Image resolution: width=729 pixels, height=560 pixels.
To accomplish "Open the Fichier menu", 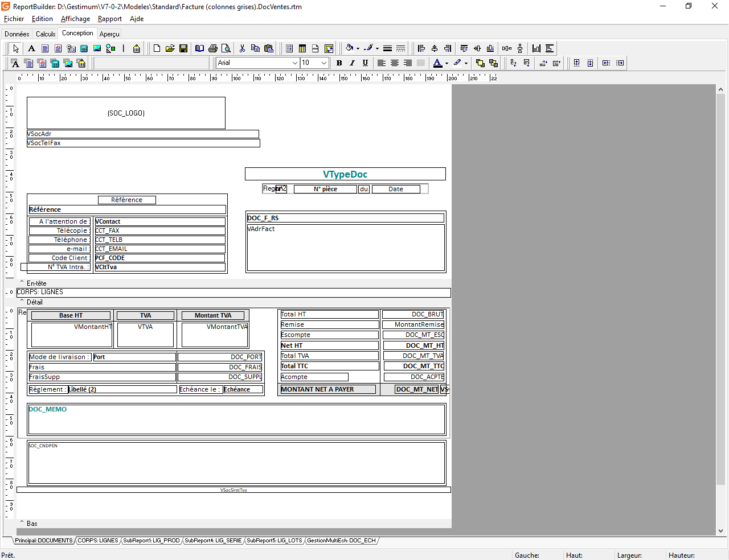I will (14, 19).
